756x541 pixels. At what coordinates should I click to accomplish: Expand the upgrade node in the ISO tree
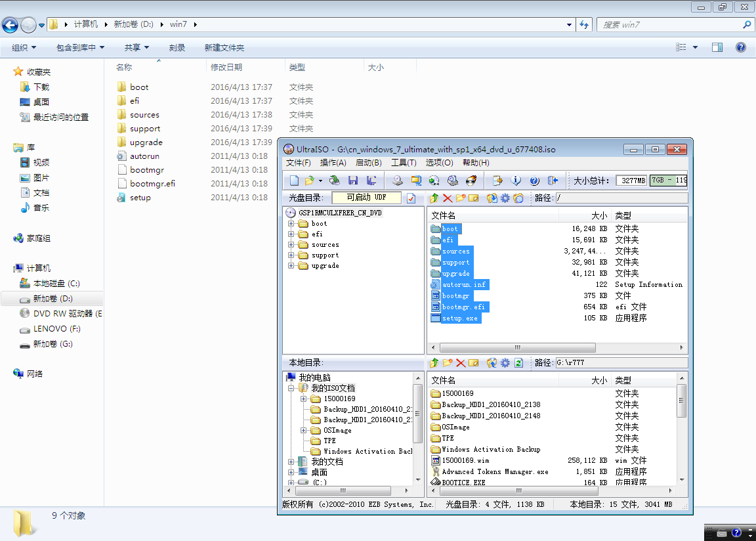click(x=291, y=266)
